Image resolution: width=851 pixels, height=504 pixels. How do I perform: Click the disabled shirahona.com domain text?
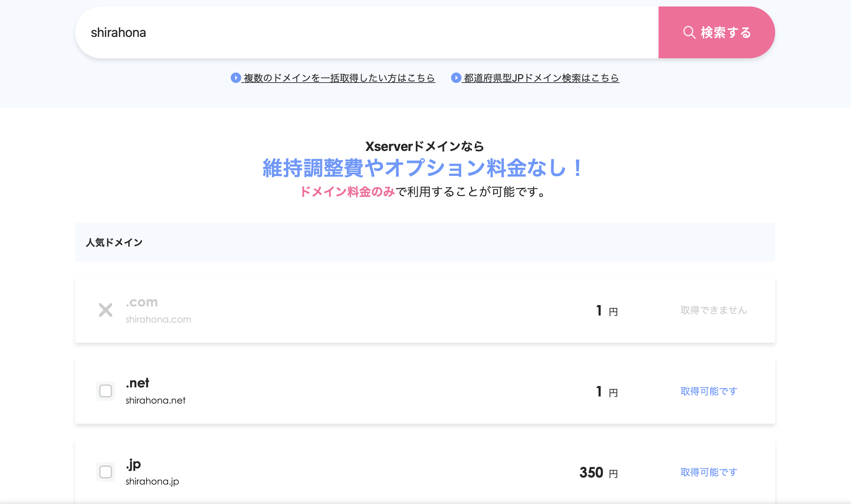pyautogui.click(x=158, y=320)
